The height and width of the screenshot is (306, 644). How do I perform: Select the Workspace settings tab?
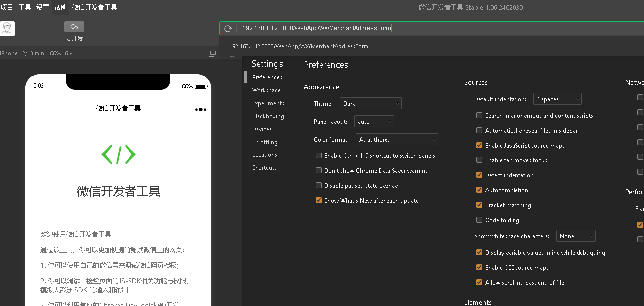coord(266,90)
